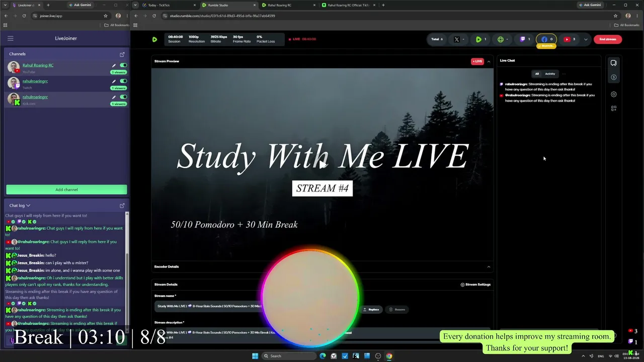Open the LiveJoiner hamburger menu
The width and height of the screenshot is (644, 362).
[x=10, y=38]
